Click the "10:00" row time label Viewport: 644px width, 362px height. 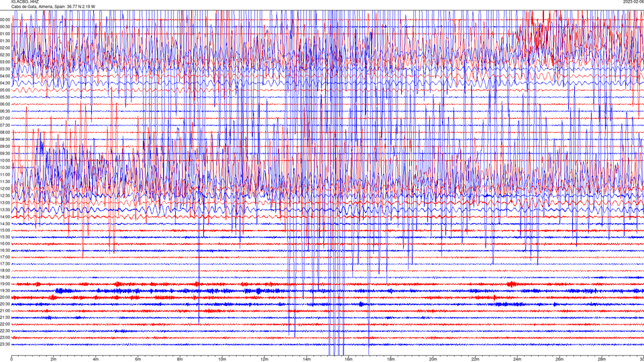(x=5, y=160)
